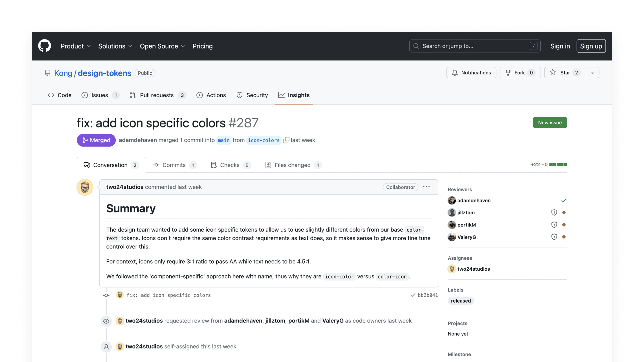Screen dimensions: 644x362
Task: Open the Notifications bell
Action: point(455,73)
